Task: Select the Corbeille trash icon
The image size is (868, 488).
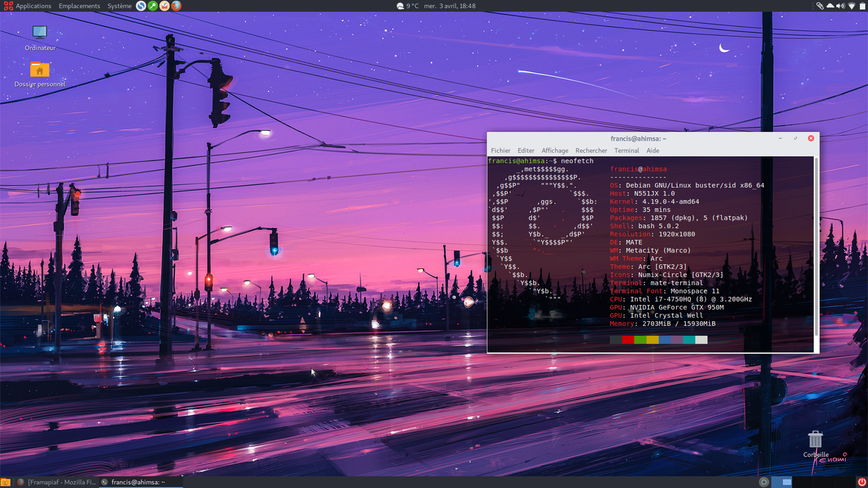Action: [x=816, y=445]
